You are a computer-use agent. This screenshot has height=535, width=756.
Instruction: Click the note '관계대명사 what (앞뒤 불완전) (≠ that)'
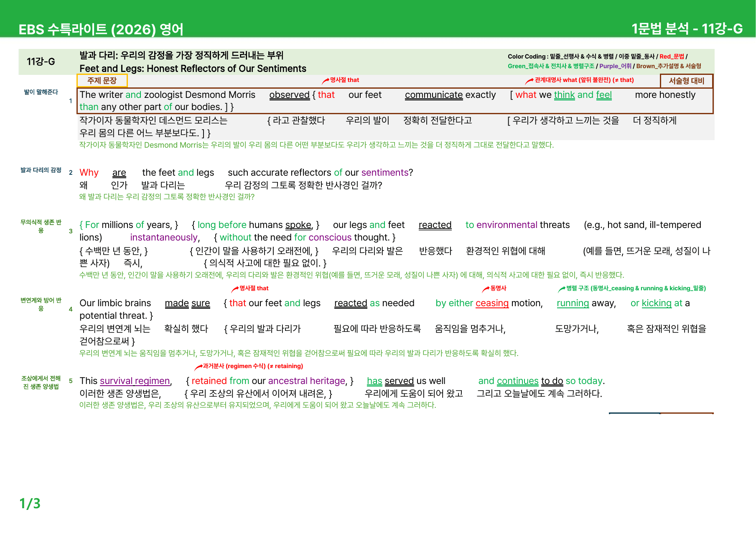pos(584,80)
